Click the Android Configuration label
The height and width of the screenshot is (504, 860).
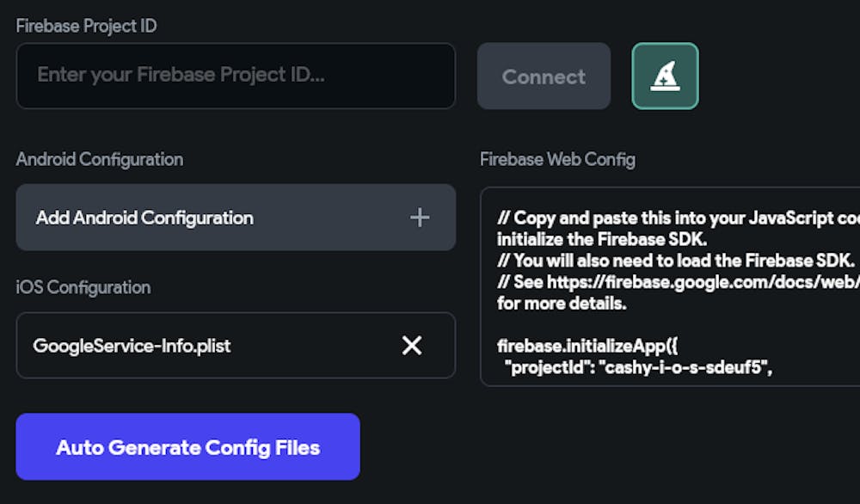[99, 159]
